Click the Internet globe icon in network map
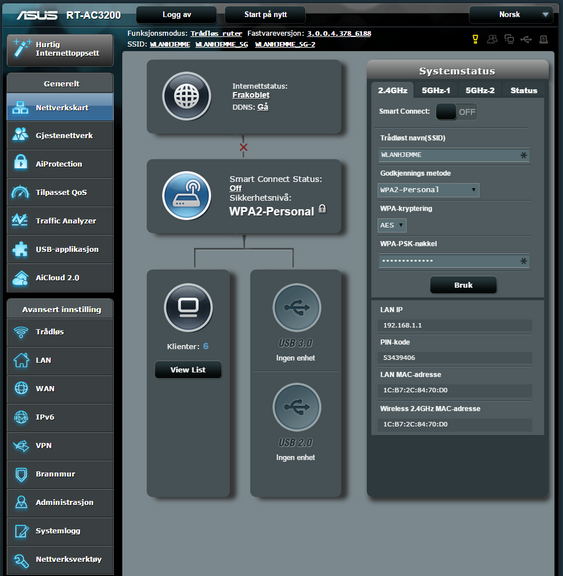The image size is (563, 576). coord(187,96)
